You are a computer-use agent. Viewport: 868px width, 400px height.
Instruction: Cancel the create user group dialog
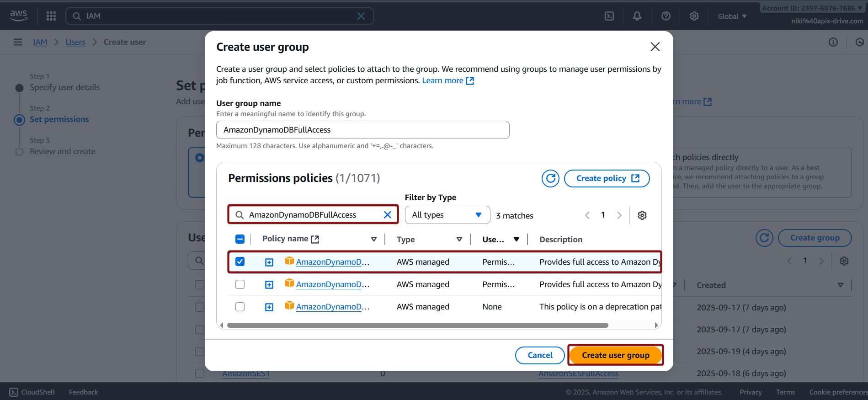point(540,355)
